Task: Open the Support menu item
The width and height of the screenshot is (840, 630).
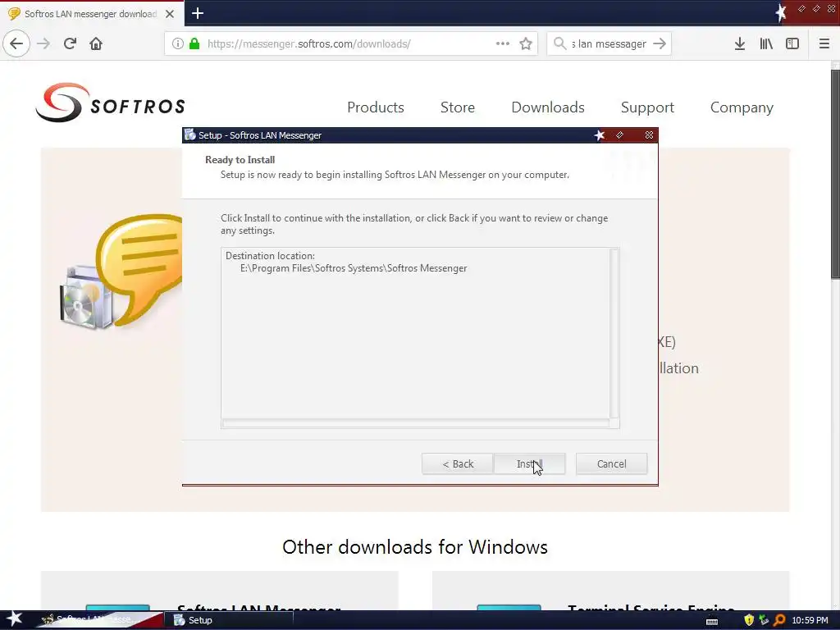Action: pos(647,107)
